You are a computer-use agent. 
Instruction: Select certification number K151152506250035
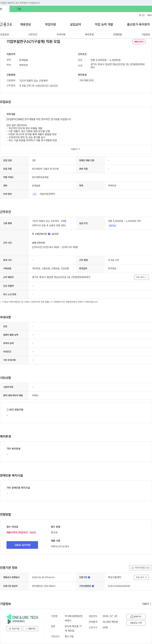(119, 586)
